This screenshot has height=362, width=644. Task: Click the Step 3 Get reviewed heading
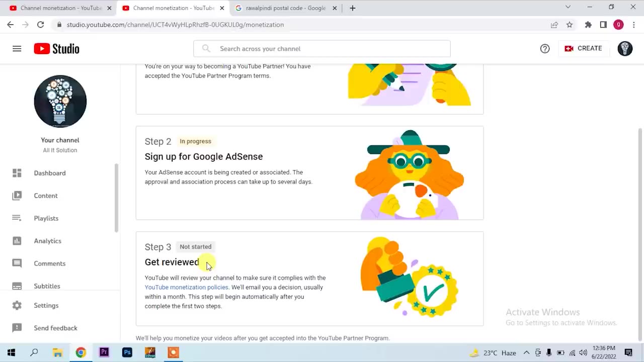[x=172, y=262]
